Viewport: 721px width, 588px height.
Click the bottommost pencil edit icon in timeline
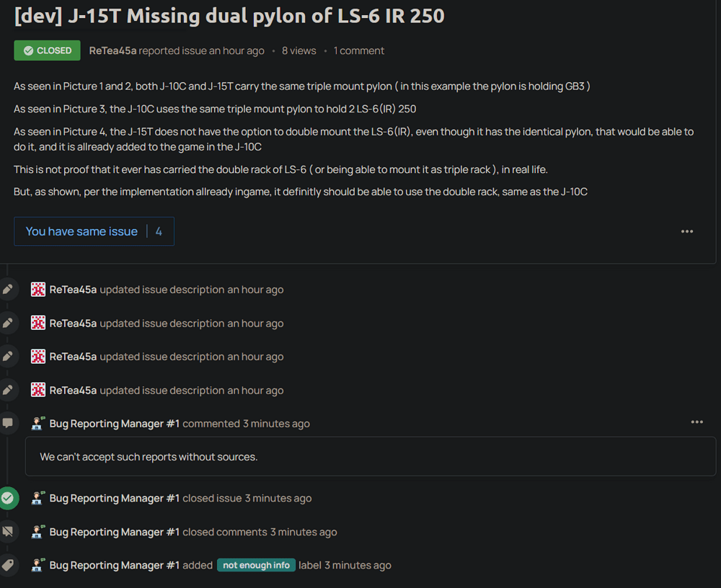[8, 390]
